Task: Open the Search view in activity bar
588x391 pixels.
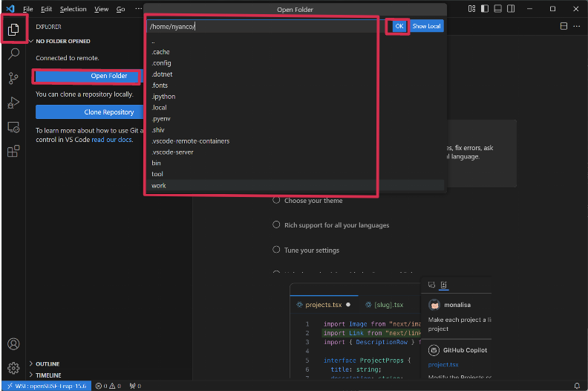Action: (13, 54)
